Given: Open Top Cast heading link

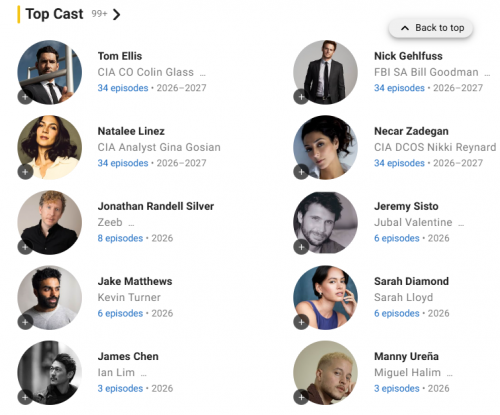Looking at the screenshot, I should [54, 14].
